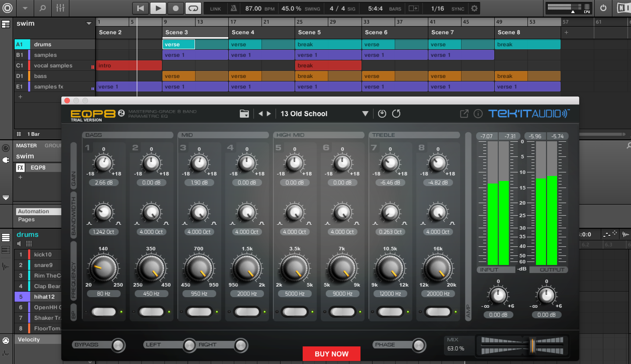Expand the swim project dropdown arrow
Viewport: 631px width, 364px height.
point(89,23)
